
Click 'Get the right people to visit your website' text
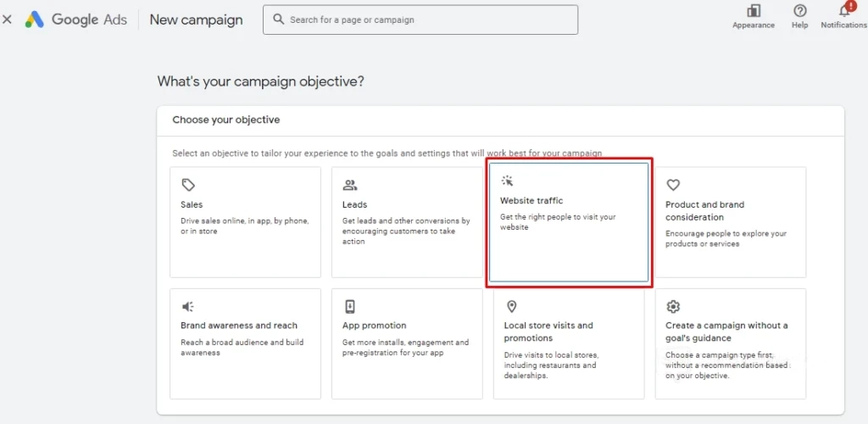click(558, 222)
